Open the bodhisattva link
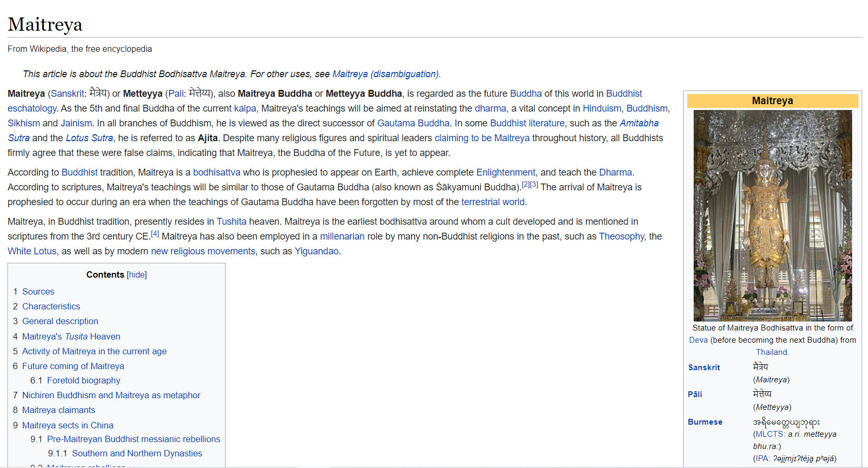Screen dimensions: 868x468 [x=217, y=172]
